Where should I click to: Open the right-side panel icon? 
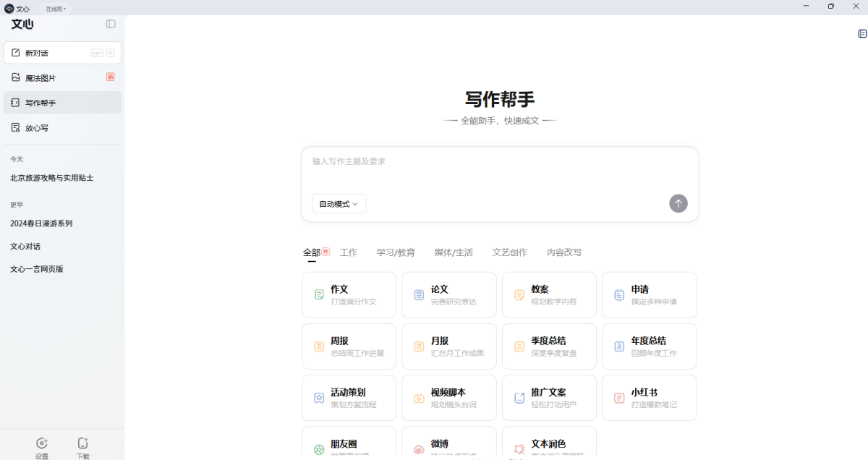862,33
